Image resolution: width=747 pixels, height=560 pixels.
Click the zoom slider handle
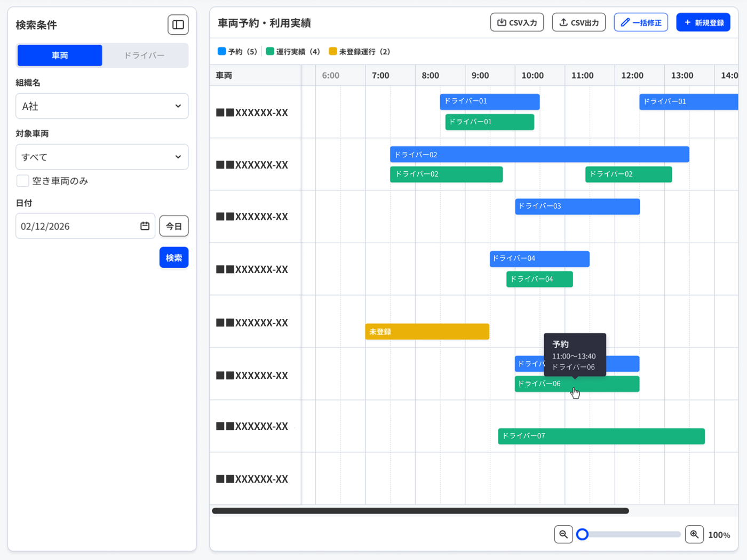coord(583,534)
